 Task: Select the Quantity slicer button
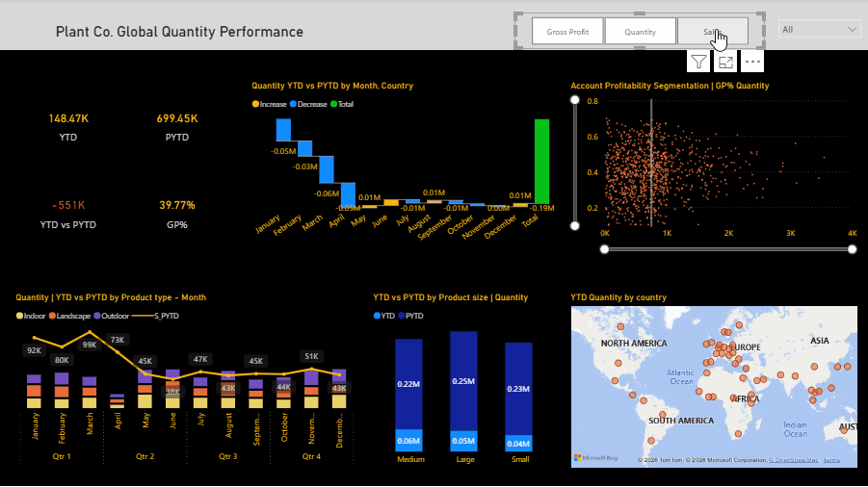[640, 31]
